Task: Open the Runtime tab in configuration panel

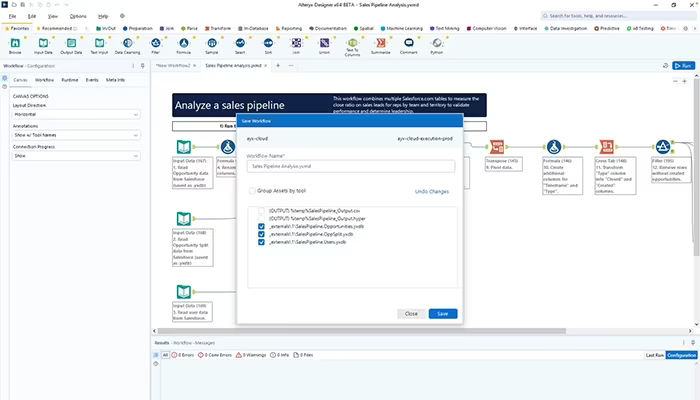Action: click(x=70, y=80)
